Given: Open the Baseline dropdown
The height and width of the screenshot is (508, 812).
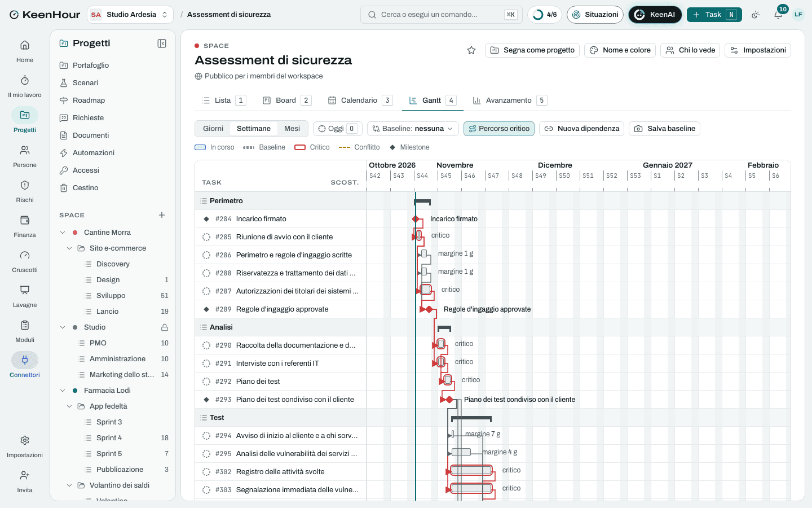Looking at the screenshot, I should click(413, 129).
